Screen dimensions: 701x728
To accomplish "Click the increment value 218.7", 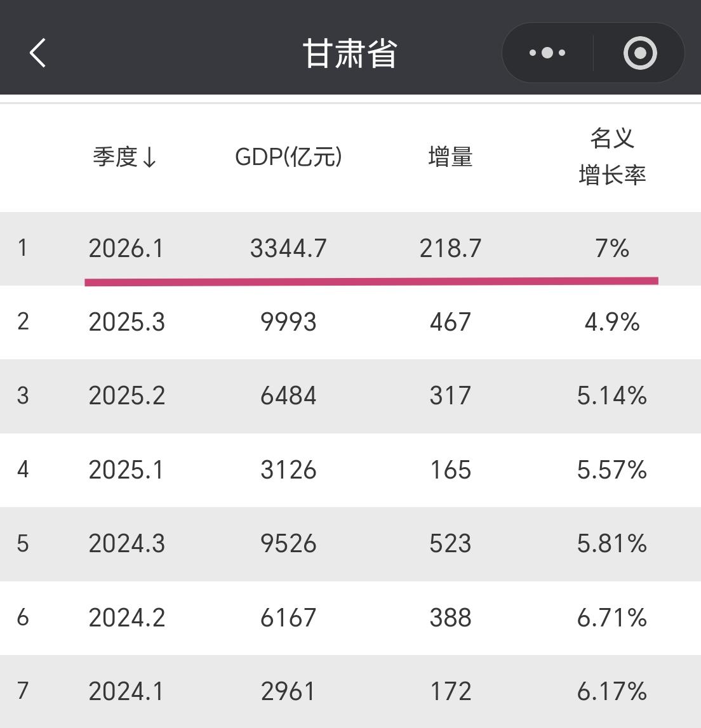I will click(x=450, y=249).
